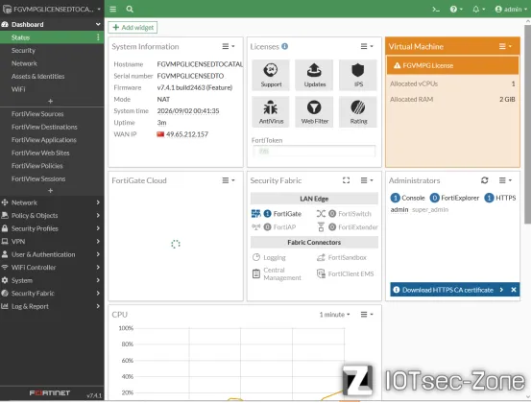
Task: Open the Status item options dots
Action: tap(98, 37)
